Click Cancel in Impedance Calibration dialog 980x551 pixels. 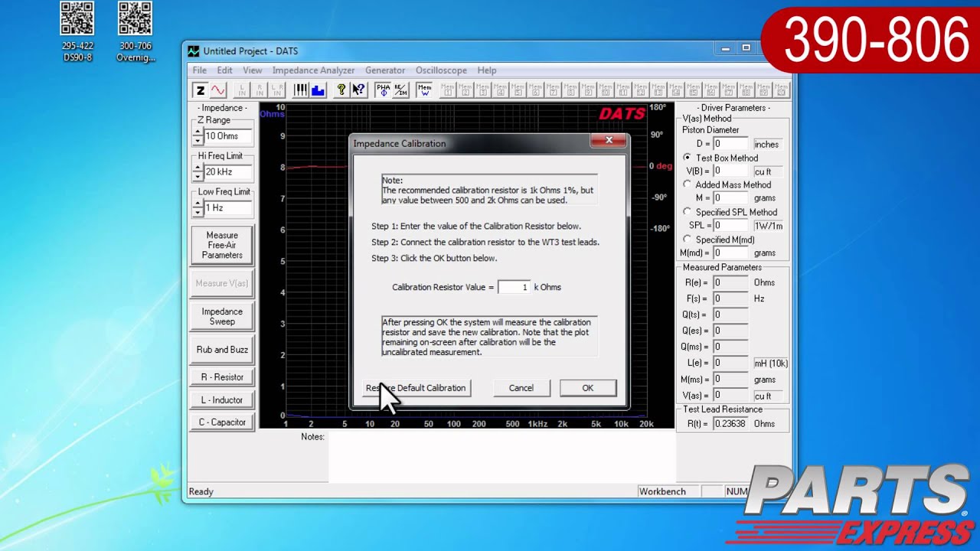coord(521,388)
